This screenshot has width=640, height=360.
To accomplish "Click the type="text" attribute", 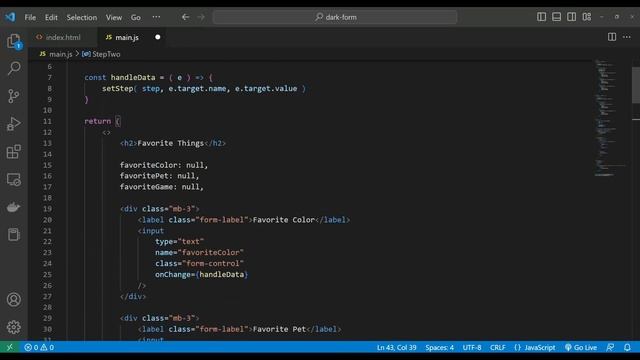I will click(x=179, y=242).
